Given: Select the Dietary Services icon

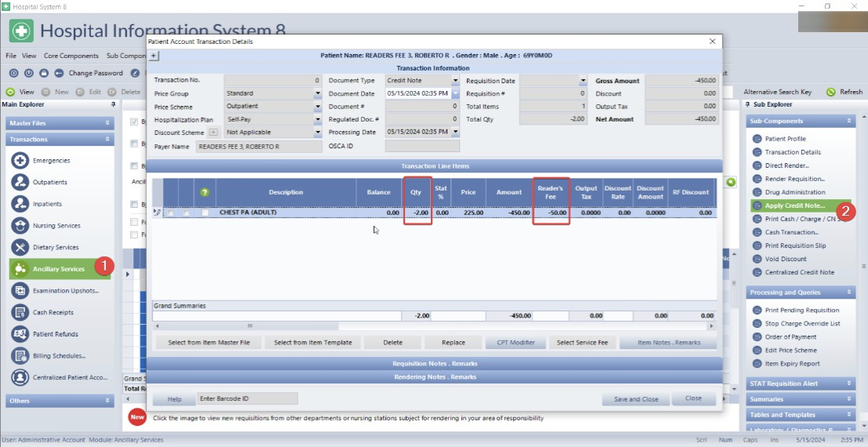Looking at the screenshot, I should point(20,247).
